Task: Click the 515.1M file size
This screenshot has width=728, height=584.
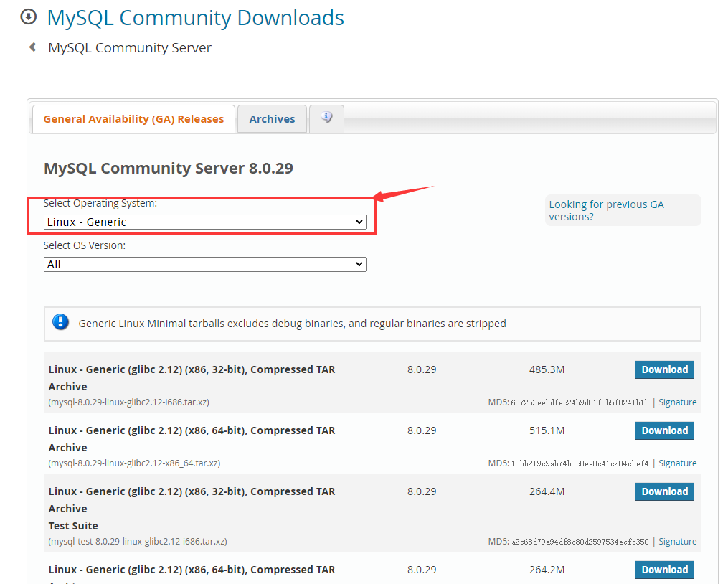Action: tap(547, 430)
